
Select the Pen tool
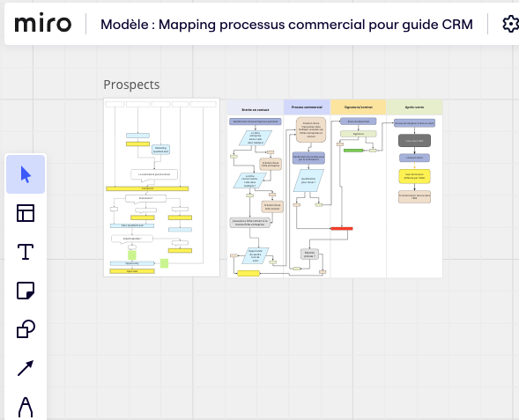pos(26,407)
